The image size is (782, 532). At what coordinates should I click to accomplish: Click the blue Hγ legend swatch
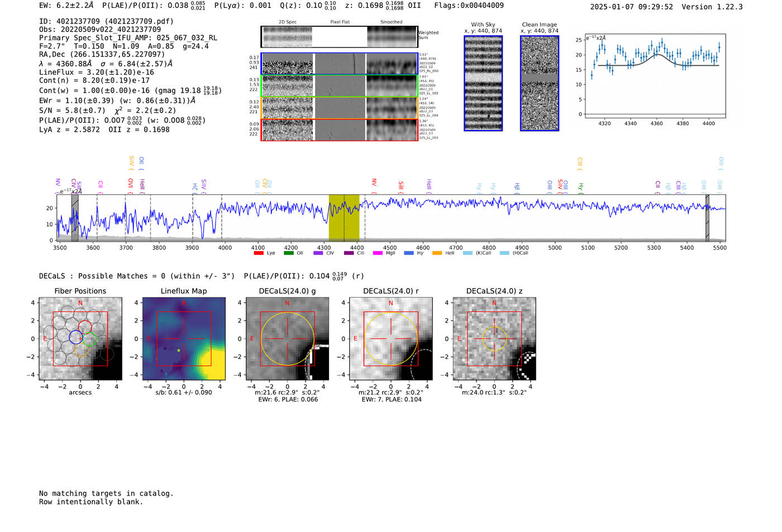point(409,253)
